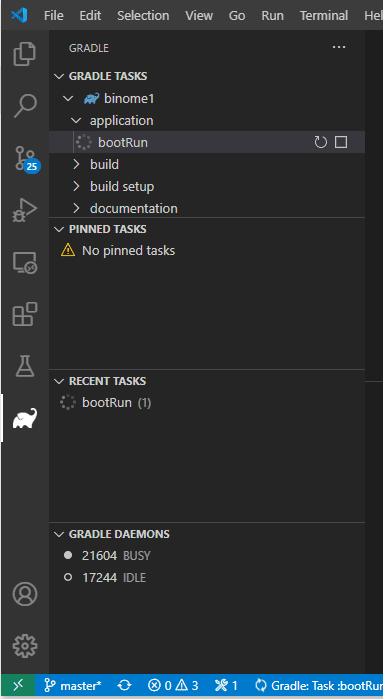Screen dimensions: 383x699
Task: Click the tools count status item
Action: pyautogui.click(x=226, y=685)
